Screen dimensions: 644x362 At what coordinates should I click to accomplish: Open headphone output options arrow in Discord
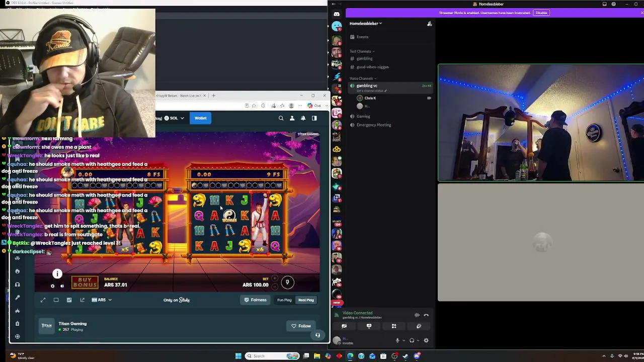[418, 340]
